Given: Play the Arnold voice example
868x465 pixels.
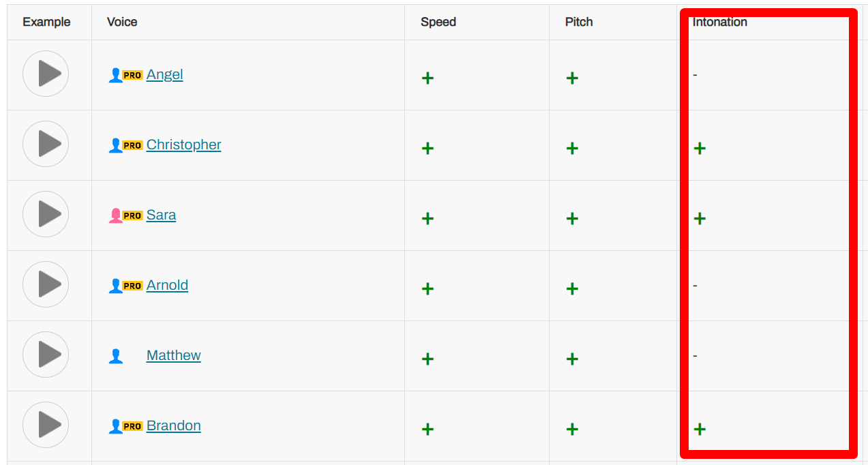Looking at the screenshot, I should pos(46,284).
